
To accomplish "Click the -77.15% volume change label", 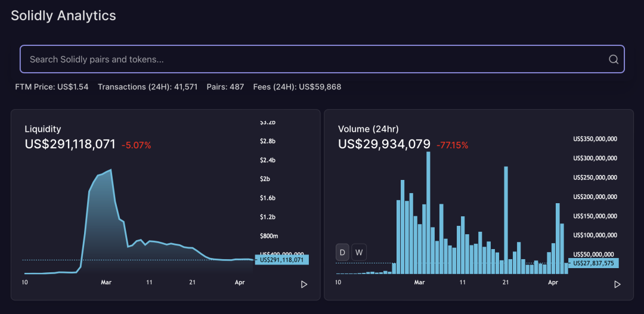I will pos(452,145).
